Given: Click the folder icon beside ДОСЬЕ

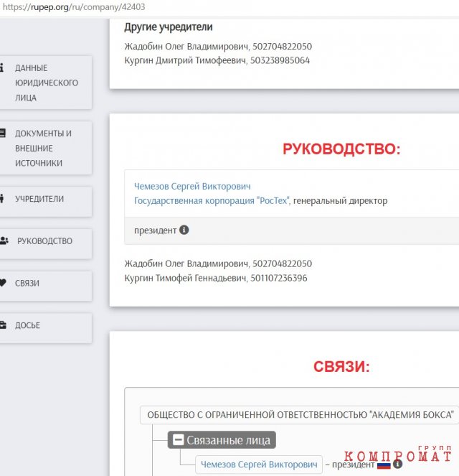Looking at the screenshot, I should tap(3, 325).
